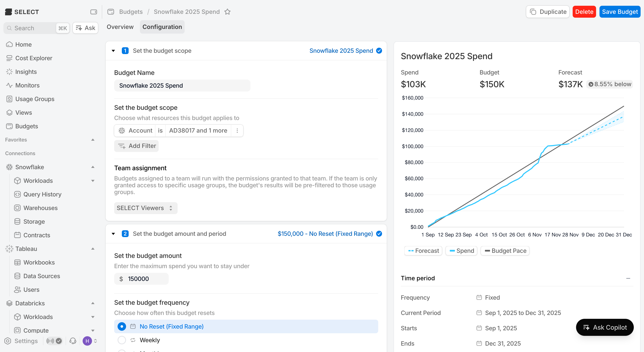Select the Weekly frequency radio

pos(122,340)
